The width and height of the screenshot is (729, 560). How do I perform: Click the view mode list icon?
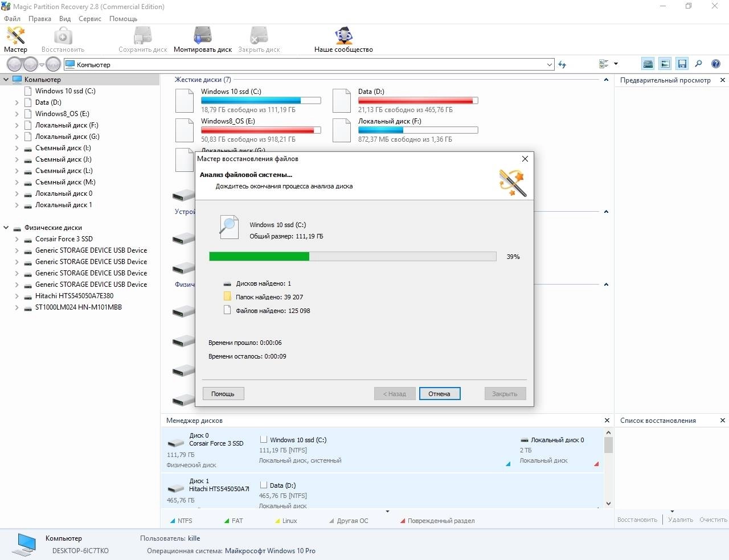coord(604,64)
